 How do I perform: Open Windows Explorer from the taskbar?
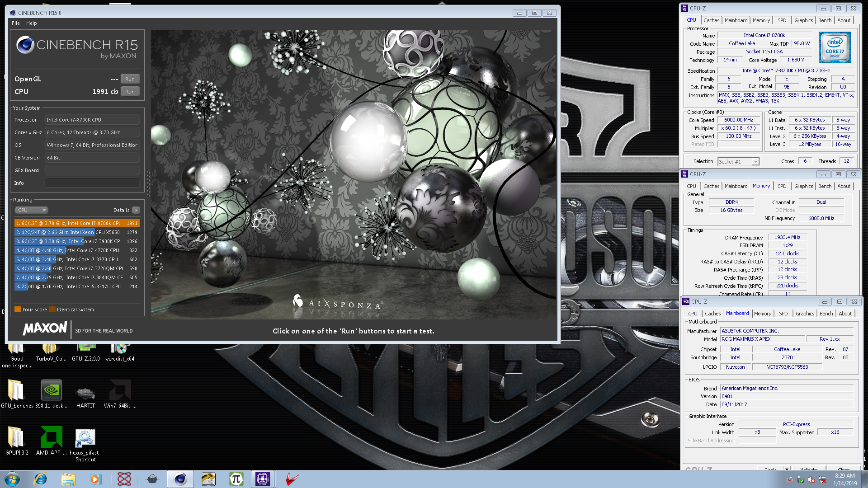pos(68,479)
